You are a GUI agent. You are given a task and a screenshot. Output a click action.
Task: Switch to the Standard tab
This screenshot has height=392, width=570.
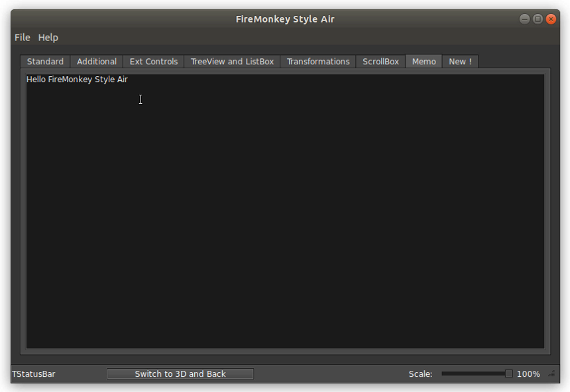click(x=45, y=62)
